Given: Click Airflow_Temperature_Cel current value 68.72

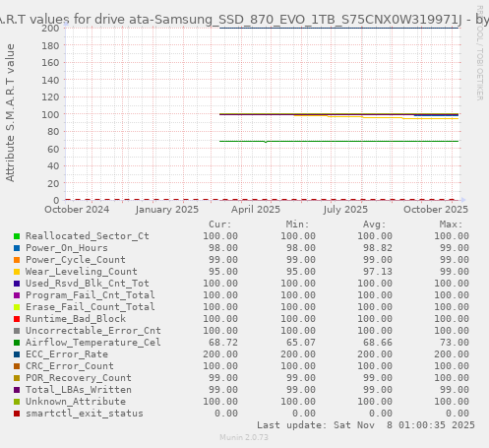Looking at the screenshot, I should click(223, 343).
